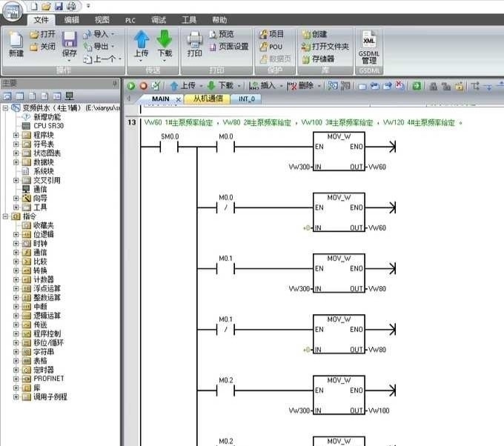The width and height of the screenshot is (504, 446).
Task: Select 交叉引用 in project tree
Action: coord(47,180)
